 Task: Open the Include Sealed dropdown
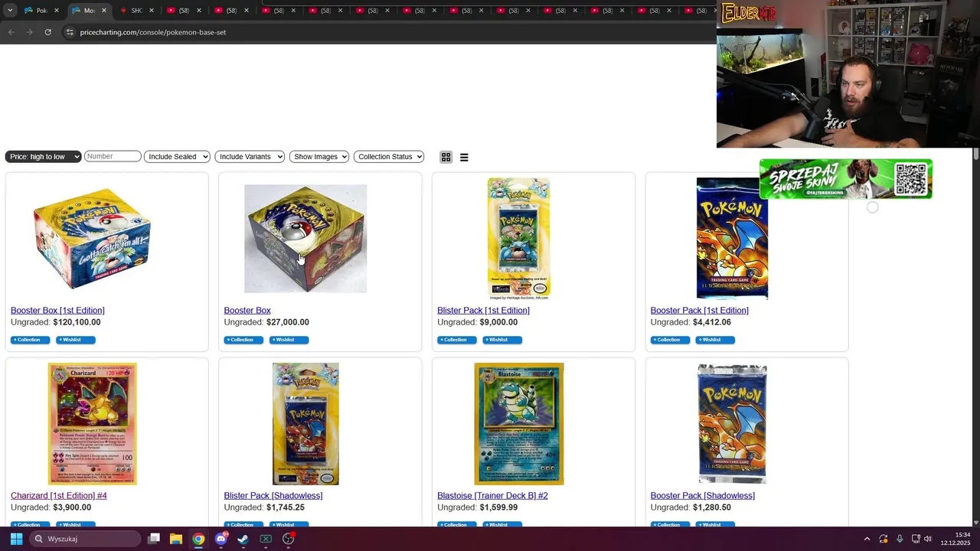177,157
